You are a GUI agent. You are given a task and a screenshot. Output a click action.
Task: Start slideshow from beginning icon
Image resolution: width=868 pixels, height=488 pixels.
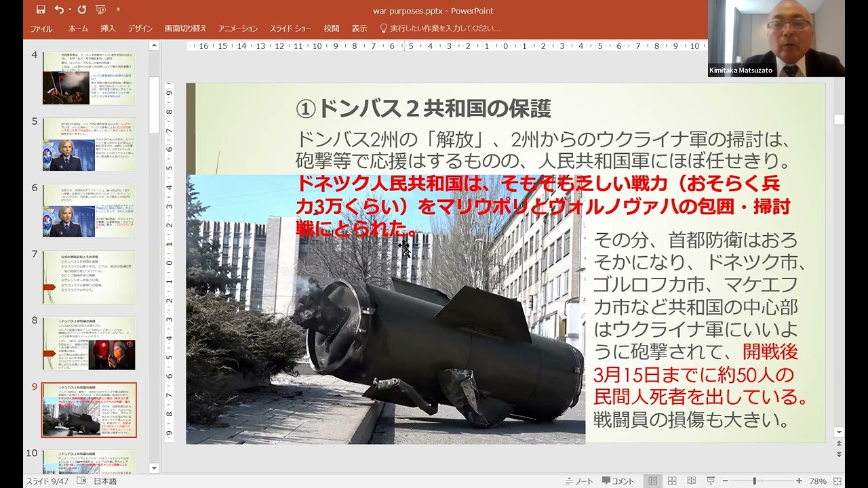(101, 9)
